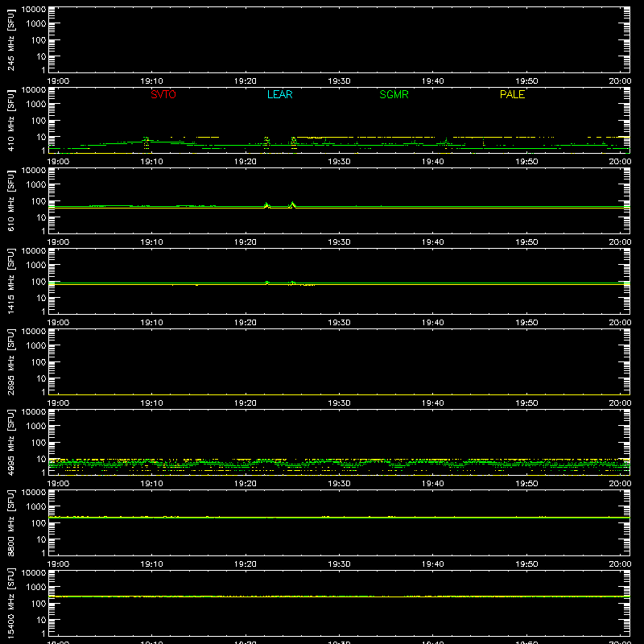This screenshot has width=644, height=644.
Task: Click the 10000 tick value on 245 MHz axis
Action: point(34,10)
